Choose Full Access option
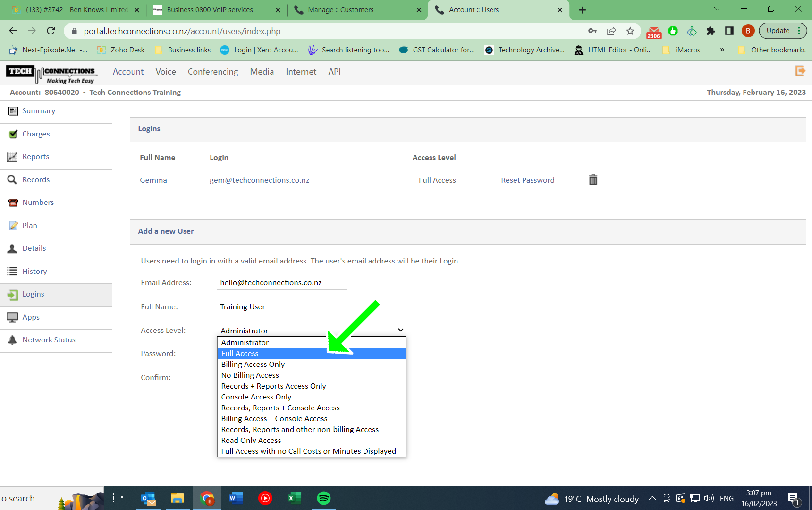Screen dimensions: 812x510 coord(312,354)
